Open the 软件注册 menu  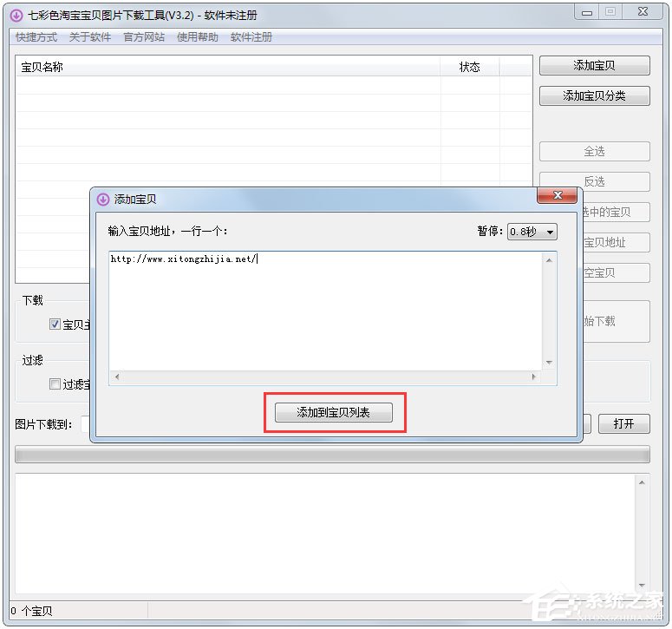click(x=251, y=37)
